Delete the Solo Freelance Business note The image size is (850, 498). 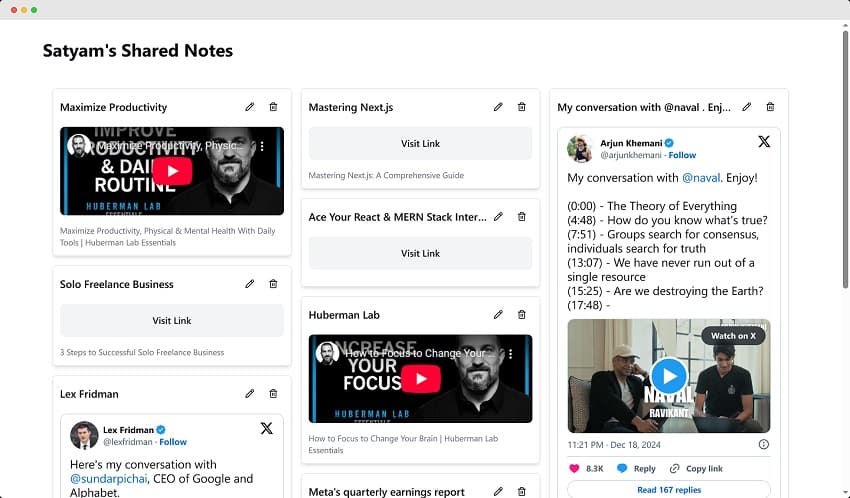coord(273,284)
